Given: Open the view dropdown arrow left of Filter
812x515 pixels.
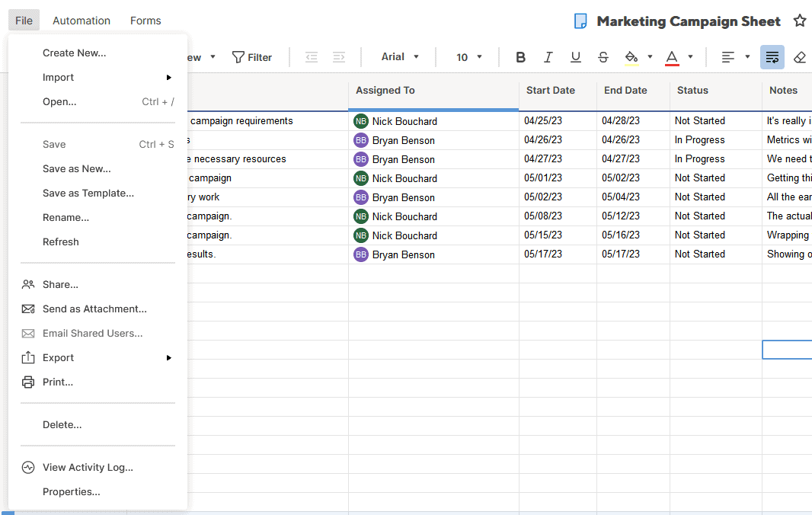Looking at the screenshot, I should [213, 57].
